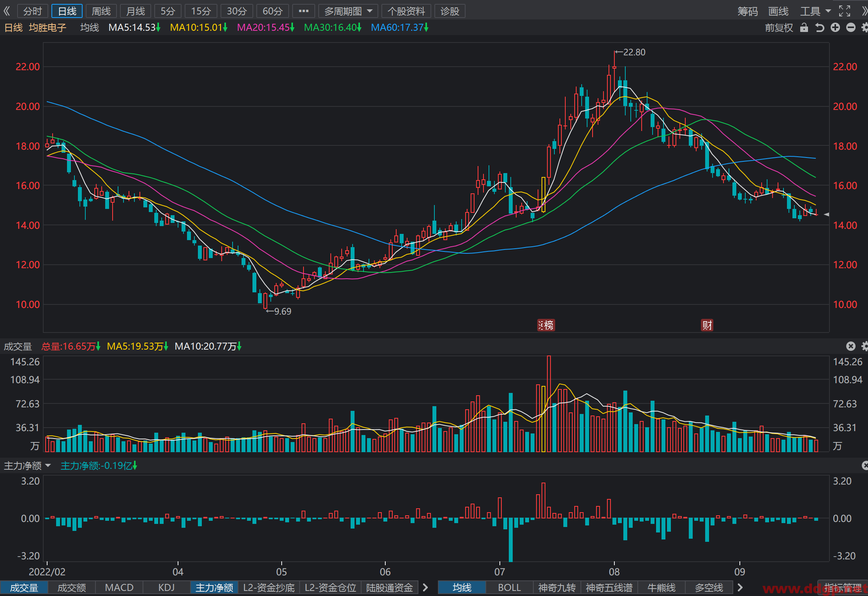Expand the 主力净额 indicator dropdown arrow
868x596 pixels.
coord(48,466)
